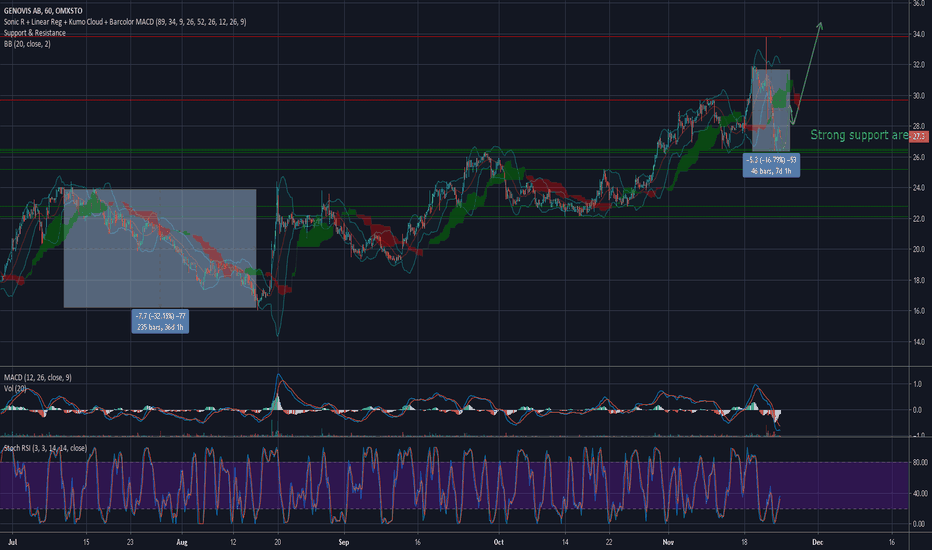Screen dimensions: 932x550
Task: Click the 20.0 price axis label
Action: (918, 249)
